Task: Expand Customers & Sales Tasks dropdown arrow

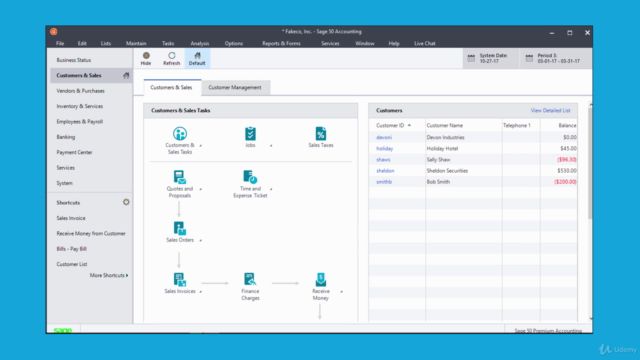Action: coord(200,146)
